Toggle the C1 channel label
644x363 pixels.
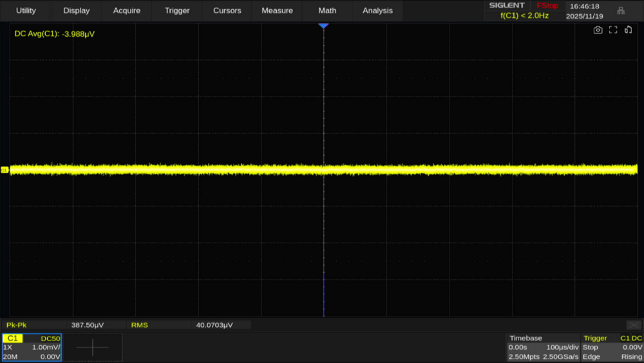[x=13, y=338]
